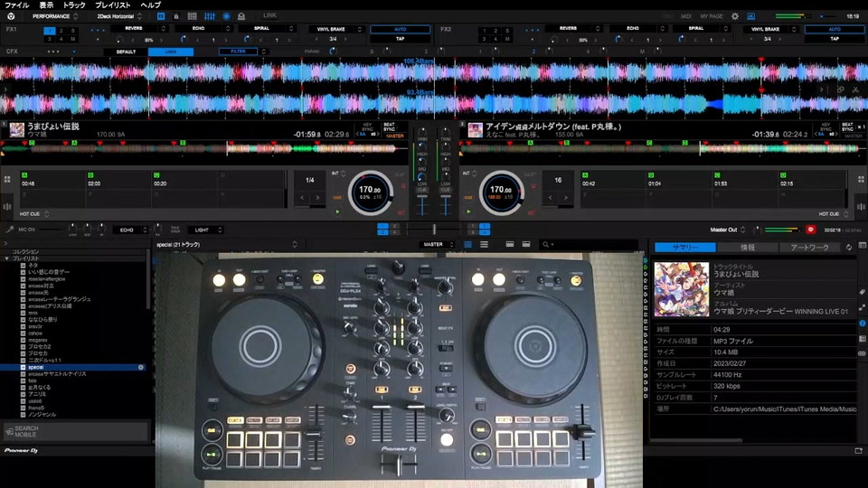Select deck 1 hot cue A at 00:48
868x488 pixels.
coord(52,181)
